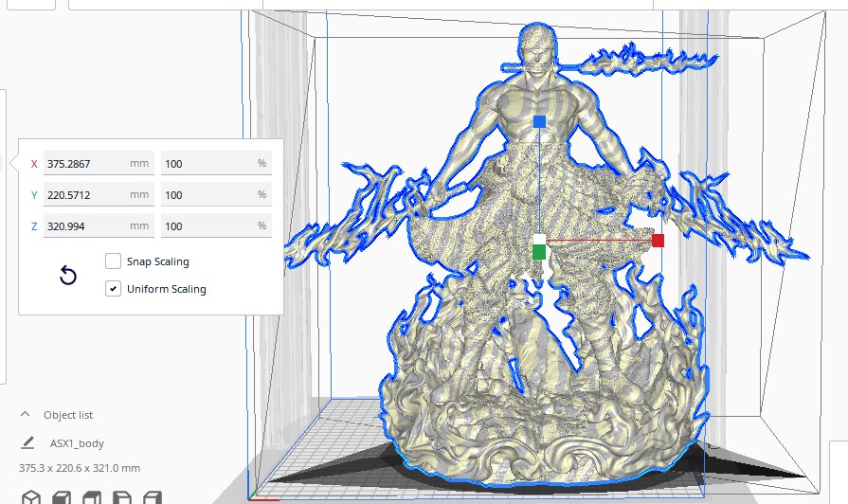The image size is (848, 504).
Task: Reset scaling with the circular arrow icon
Action: click(x=68, y=276)
